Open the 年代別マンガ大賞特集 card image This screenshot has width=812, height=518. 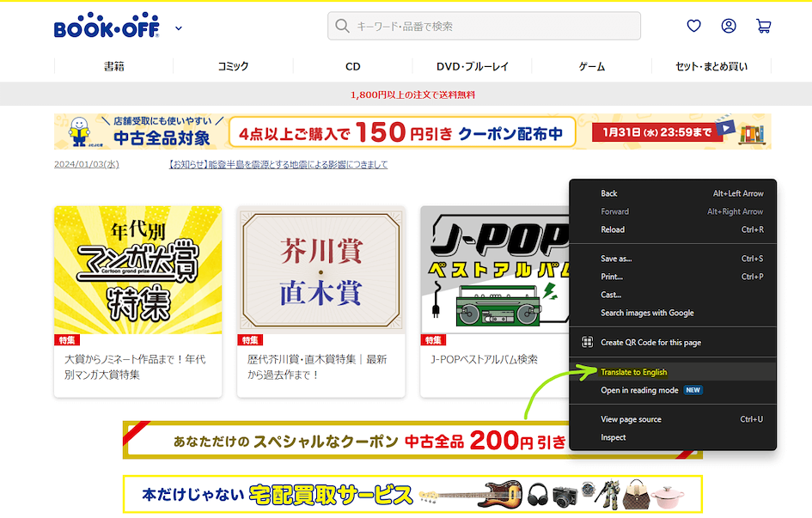[x=138, y=270]
